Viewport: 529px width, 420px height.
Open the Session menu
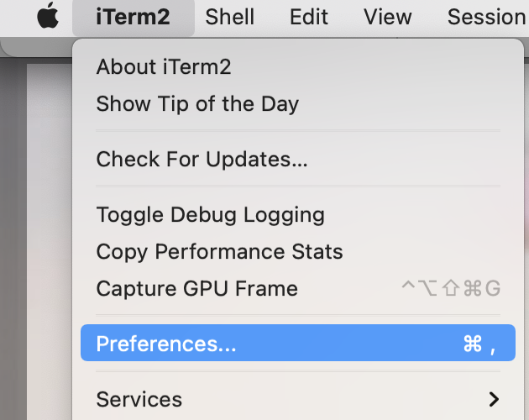coord(488,17)
